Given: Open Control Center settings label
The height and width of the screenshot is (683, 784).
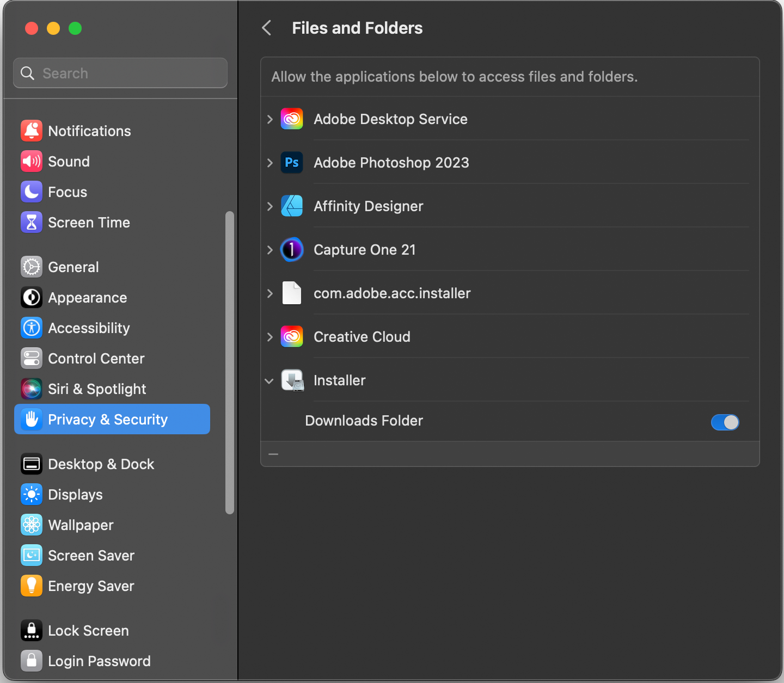Looking at the screenshot, I should 96,359.
